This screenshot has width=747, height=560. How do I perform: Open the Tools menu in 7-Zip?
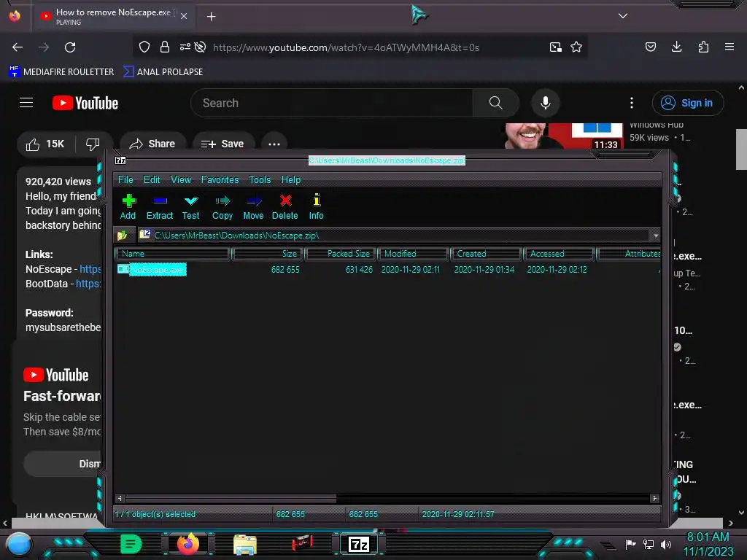click(260, 179)
